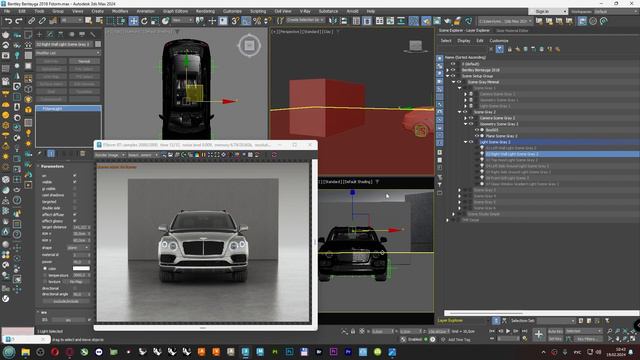Screen dimensions: 640x360
Task: Click the Set Key large plus button
Action: tap(539, 335)
